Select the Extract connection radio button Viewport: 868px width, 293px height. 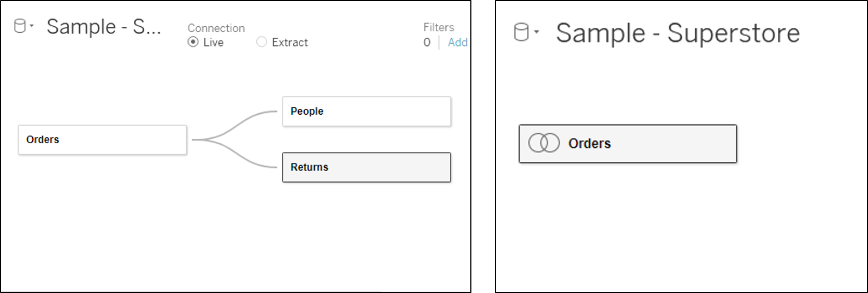(x=262, y=42)
